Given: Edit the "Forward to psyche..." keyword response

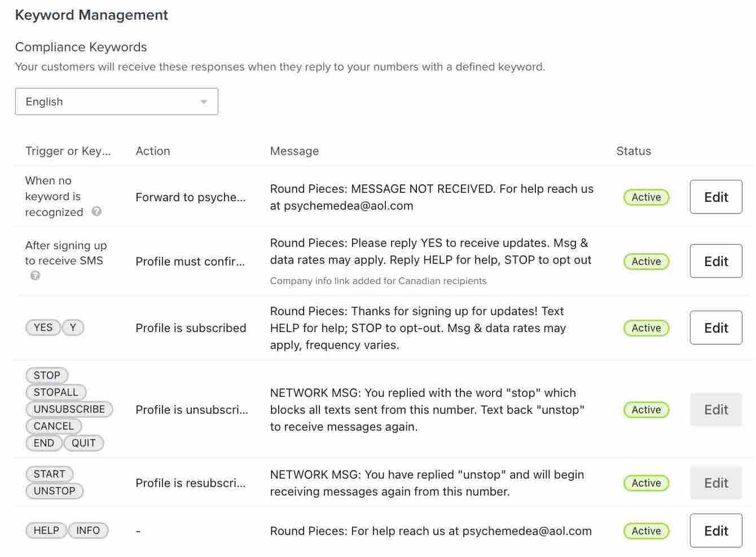Looking at the screenshot, I should tap(715, 197).
